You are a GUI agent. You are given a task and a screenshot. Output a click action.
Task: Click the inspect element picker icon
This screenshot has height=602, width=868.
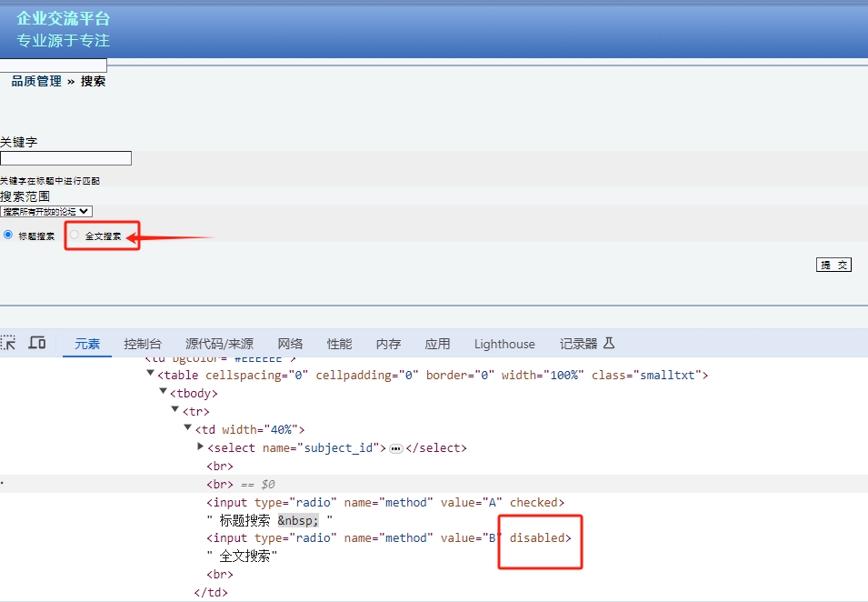9,343
